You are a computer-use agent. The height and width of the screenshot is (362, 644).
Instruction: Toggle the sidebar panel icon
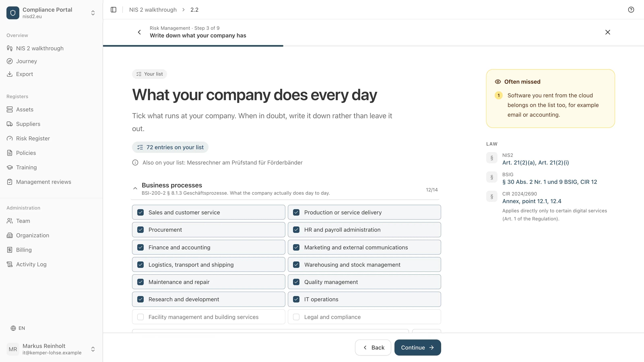114,9
